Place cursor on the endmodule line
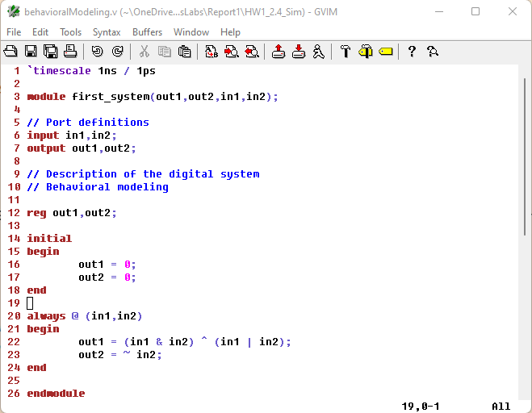The width and height of the screenshot is (532, 413). point(56,394)
